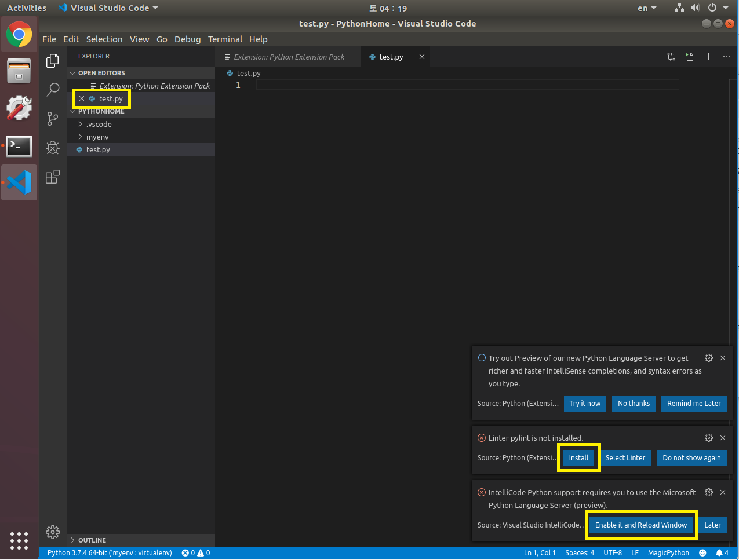Screen dimensions: 739x560
Task: Click Ln 1, Col 1 in status bar
Action: pos(540,553)
